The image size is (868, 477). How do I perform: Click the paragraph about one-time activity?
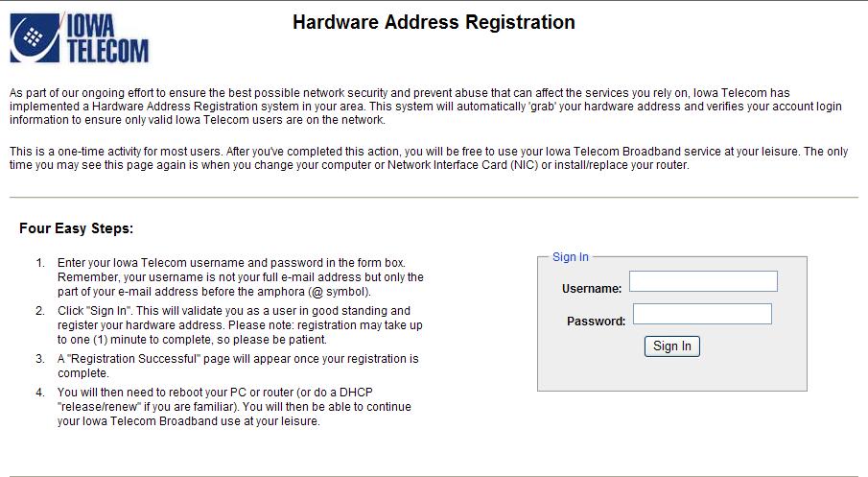[x=429, y=158]
